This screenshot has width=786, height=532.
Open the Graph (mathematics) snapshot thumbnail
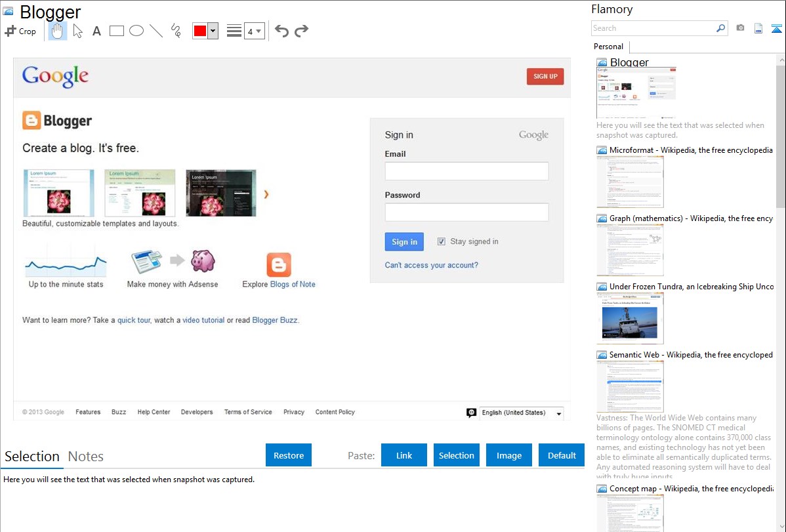point(630,250)
